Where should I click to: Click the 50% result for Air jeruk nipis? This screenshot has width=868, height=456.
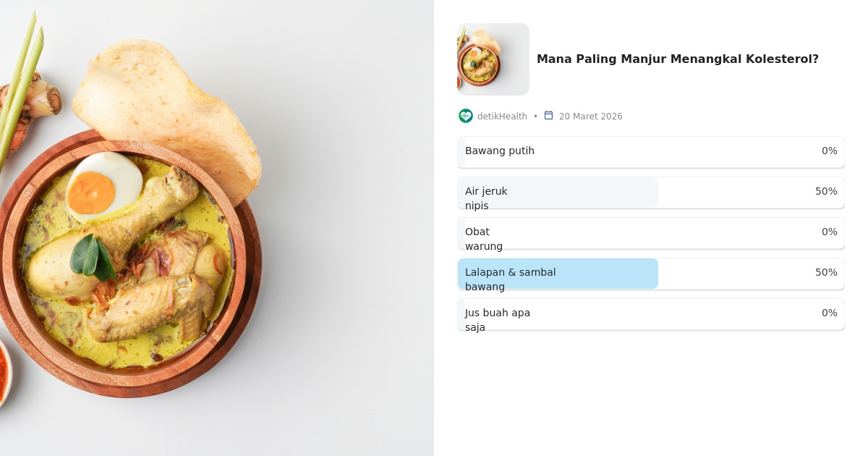pos(826,191)
